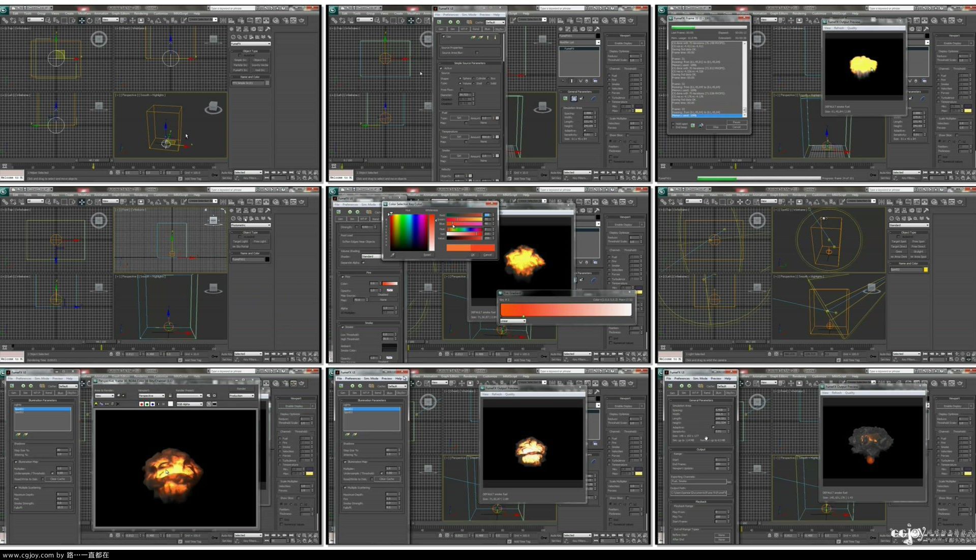The height and width of the screenshot is (560, 976).
Task: Click teapot Render icon in Color Selector screenshot toolbar
Action: coord(630,202)
